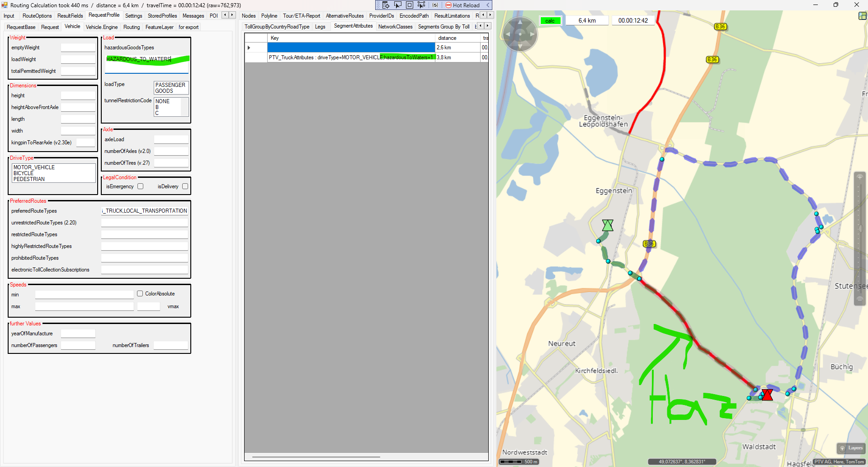Click the emptyWeight input field
868x467 pixels.
pyautogui.click(x=78, y=48)
